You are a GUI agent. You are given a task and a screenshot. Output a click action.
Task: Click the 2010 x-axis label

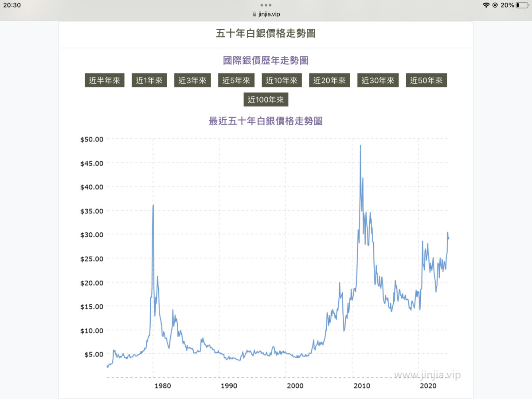pos(362,386)
